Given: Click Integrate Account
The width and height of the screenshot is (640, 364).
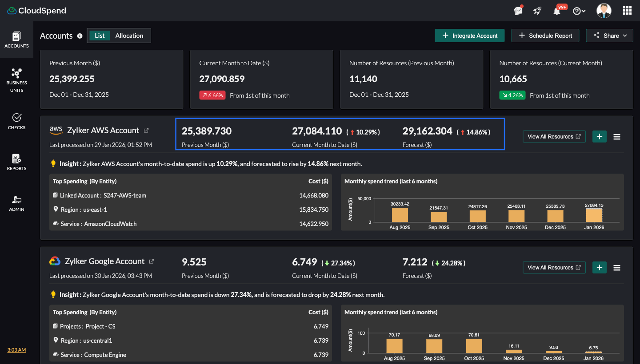Looking at the screenshot, I should 469,36.
